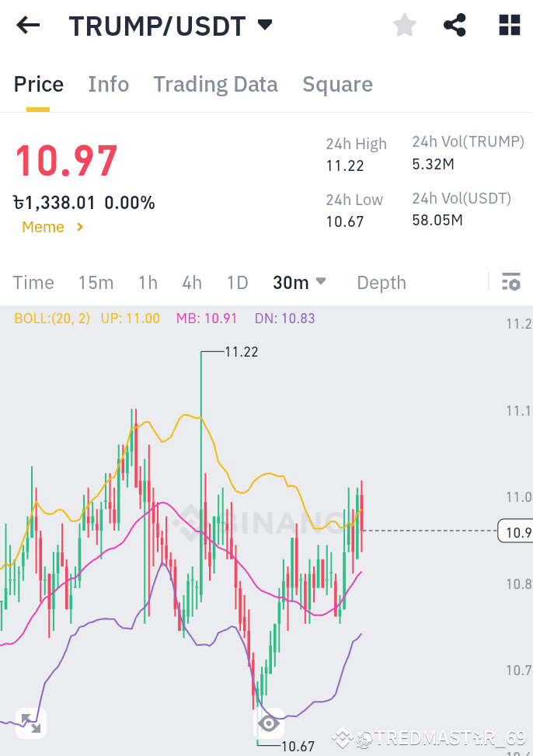Switch to the Trading Data tab
Screen dimensions: 533x756
point(215,84)
